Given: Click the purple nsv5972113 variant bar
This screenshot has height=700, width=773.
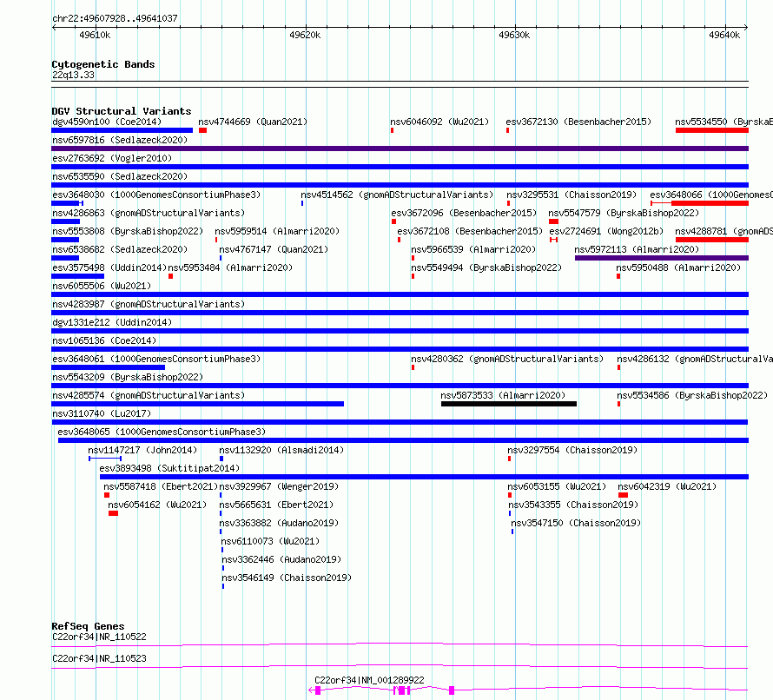Looking at the screenshot, I should 662,258.
